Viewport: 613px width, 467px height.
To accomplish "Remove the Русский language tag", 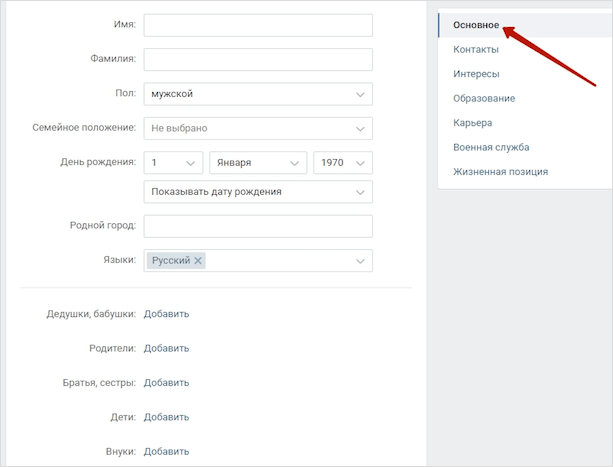I will [x=198, y=261].
